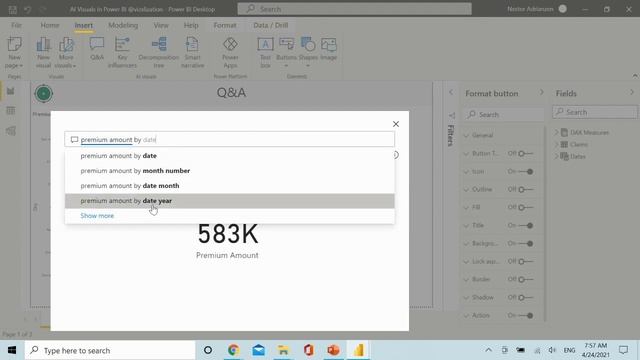Toggle the Button Text switch
Viewport: 640px width, 360px height.
click(x=526, y=153)
